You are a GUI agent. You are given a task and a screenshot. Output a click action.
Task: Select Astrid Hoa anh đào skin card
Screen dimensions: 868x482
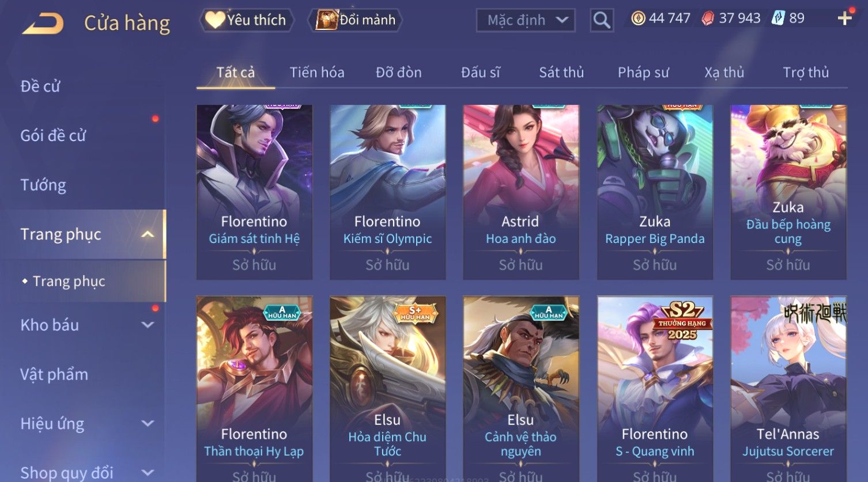tap(521, 192)
